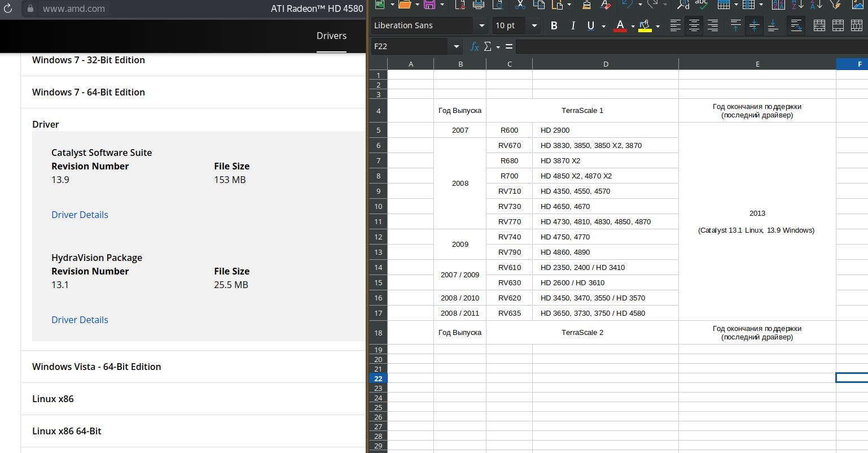Expand Windows Vista - 64-Bit Edition section
Viewport: 868px width, 453px height.
(97, 367)
